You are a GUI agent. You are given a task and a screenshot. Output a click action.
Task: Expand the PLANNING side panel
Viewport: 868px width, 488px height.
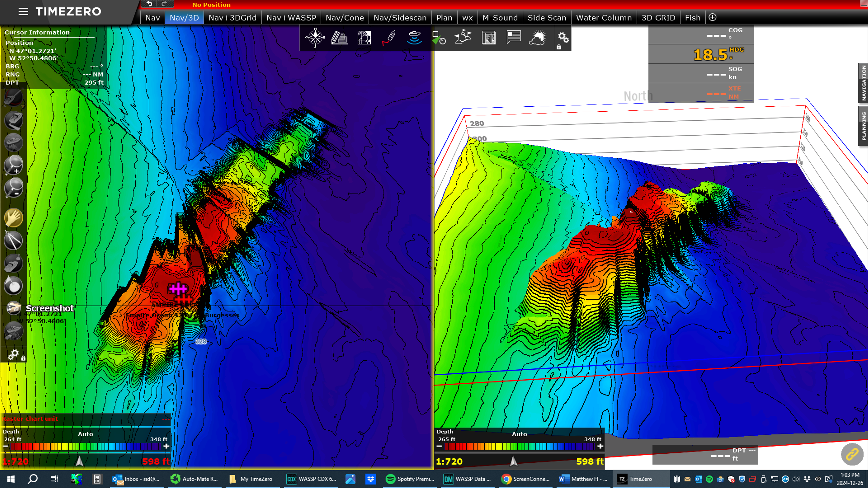[x=863, y=126]
